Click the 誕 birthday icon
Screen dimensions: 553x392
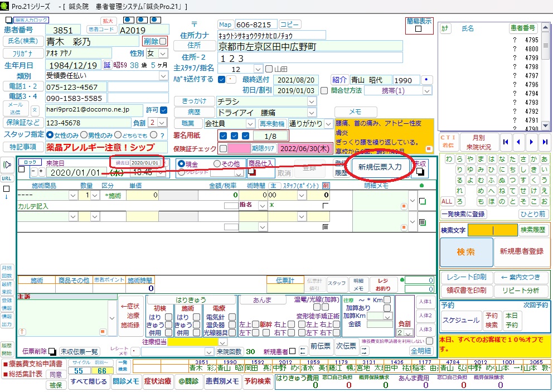click(107, 65)
